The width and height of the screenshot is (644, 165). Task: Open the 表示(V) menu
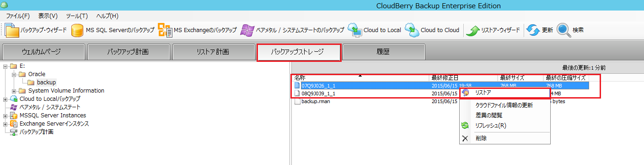point(48,16)
